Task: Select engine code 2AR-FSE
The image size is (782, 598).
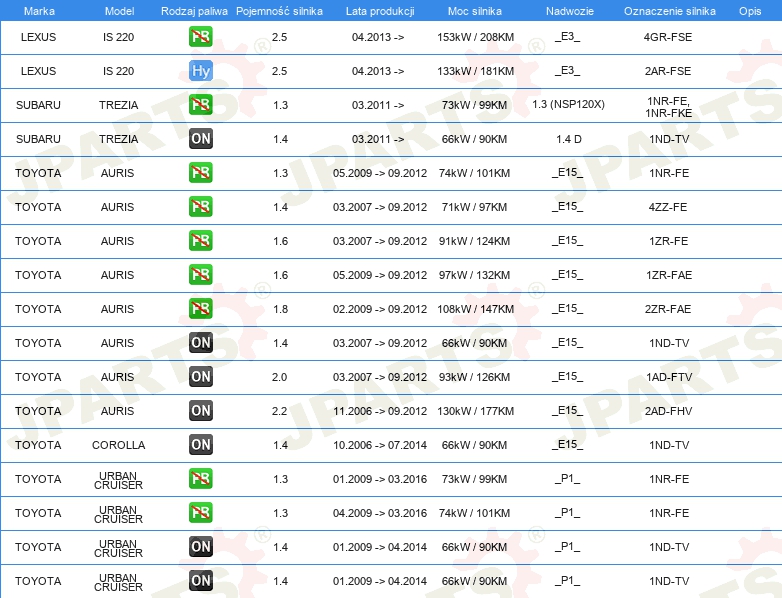Action: (x=668, y=71)
